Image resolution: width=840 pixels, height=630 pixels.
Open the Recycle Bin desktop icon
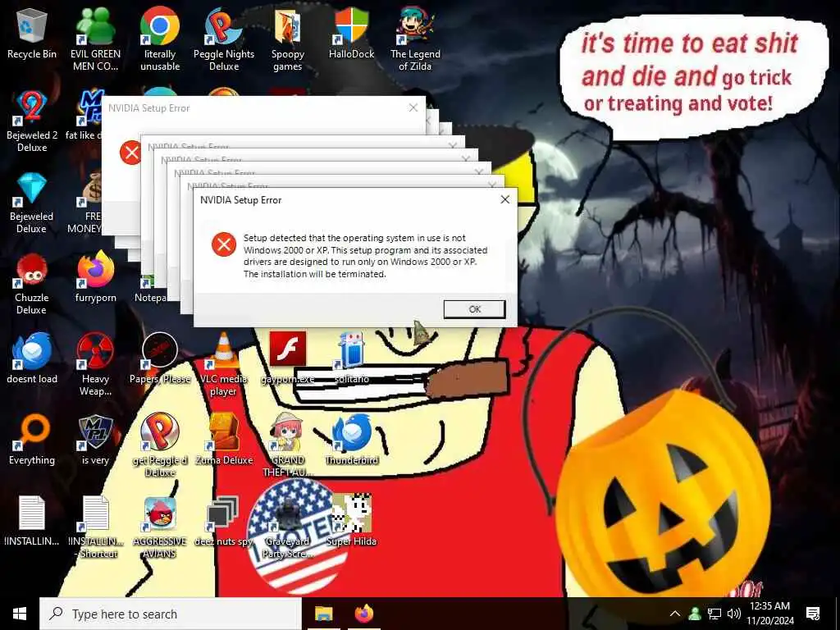click(x=32, y=34)
